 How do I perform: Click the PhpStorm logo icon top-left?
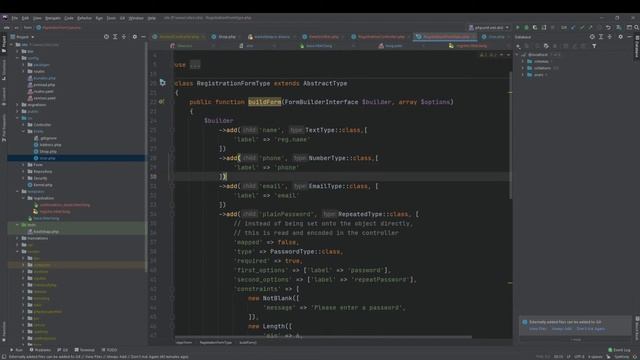[x=4, y=18]
